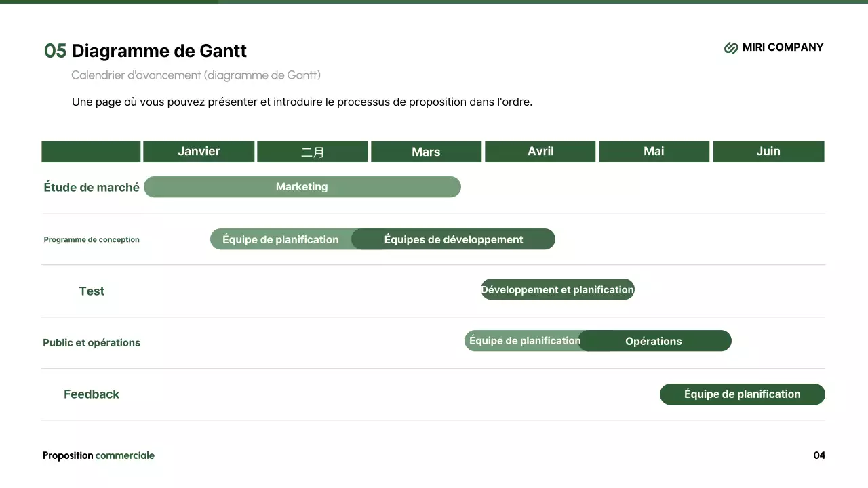Viewport: 868px width, 488px height.
Task: Select the Public et opérations label
Action: pyautogui.click(x=92, y=342)
